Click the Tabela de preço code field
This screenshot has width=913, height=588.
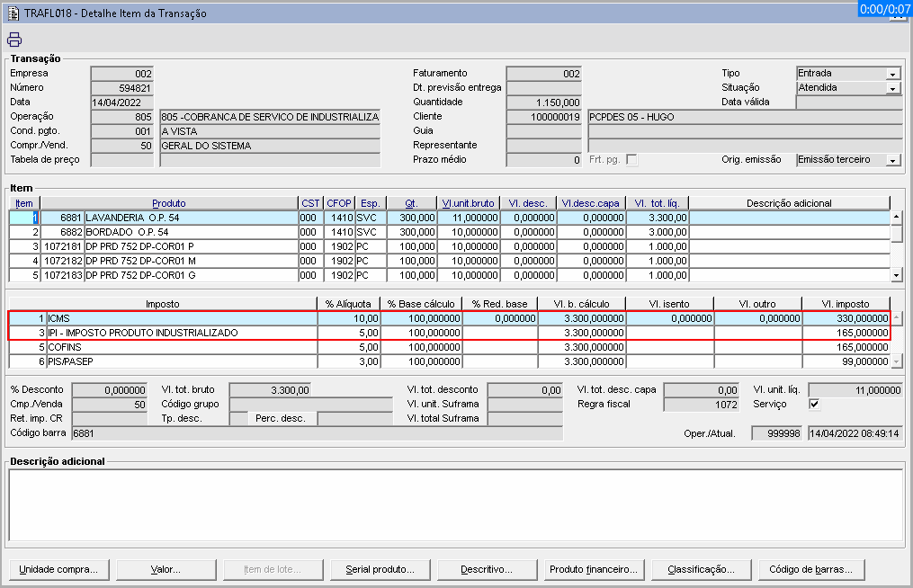click(121, 160)
